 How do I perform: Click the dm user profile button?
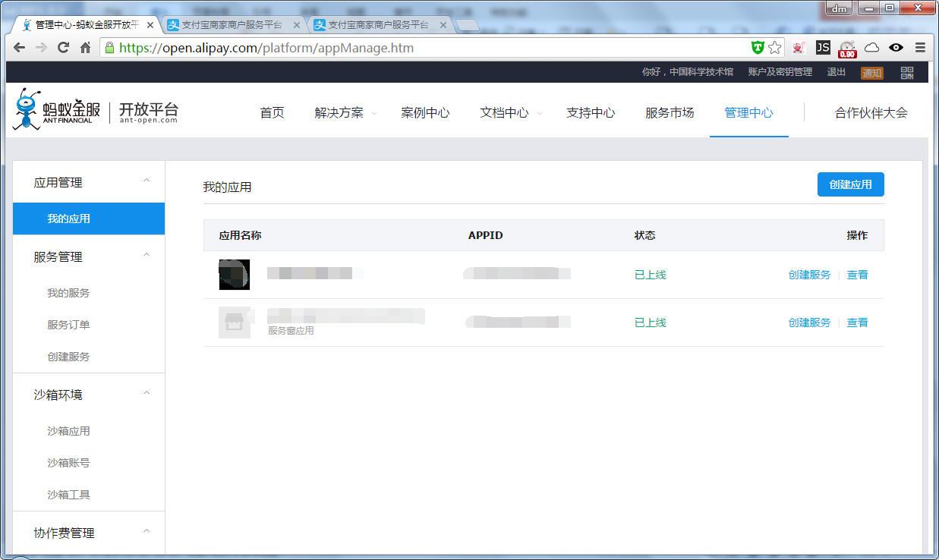[x=840, y=8]
